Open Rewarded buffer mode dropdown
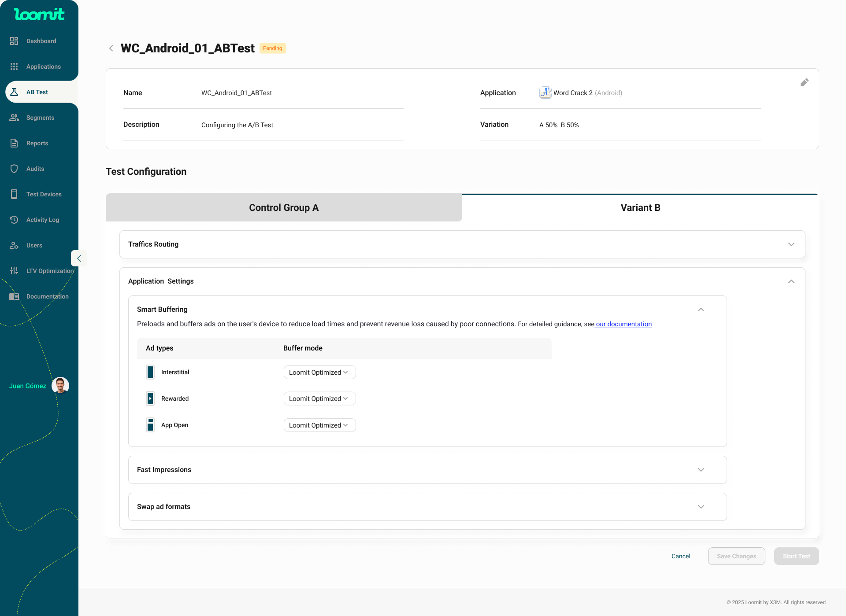Image resolution: width=846 pixels, height=616 pixels. (319, 398)
